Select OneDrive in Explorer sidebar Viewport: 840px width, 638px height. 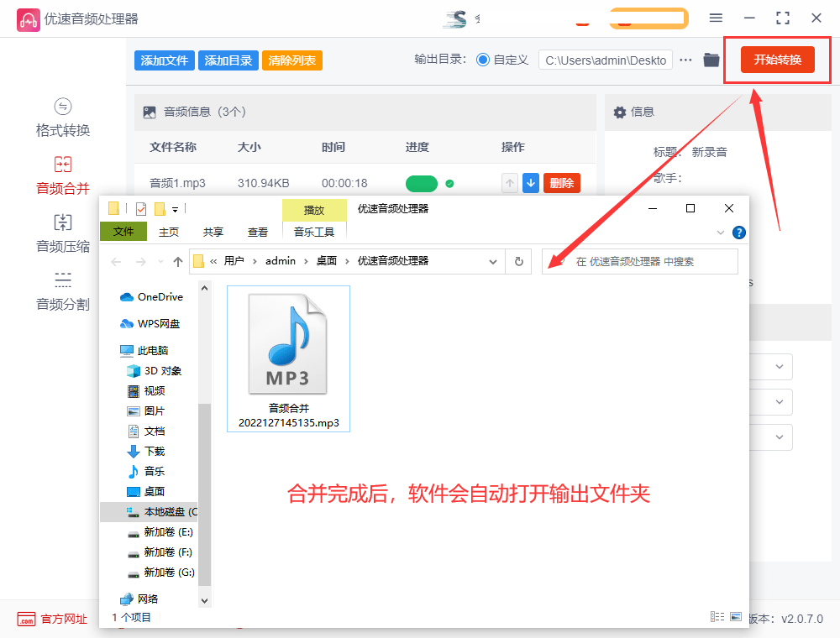tap(151, 296)
